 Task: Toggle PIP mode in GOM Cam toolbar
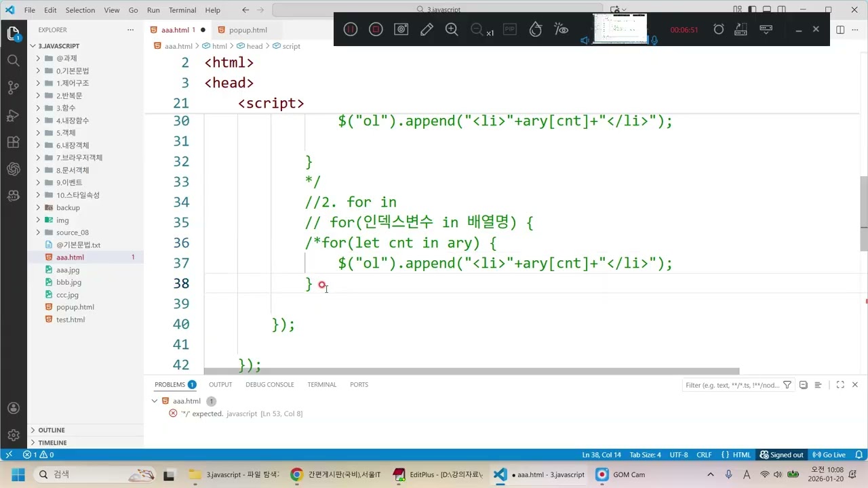point(509,29)
